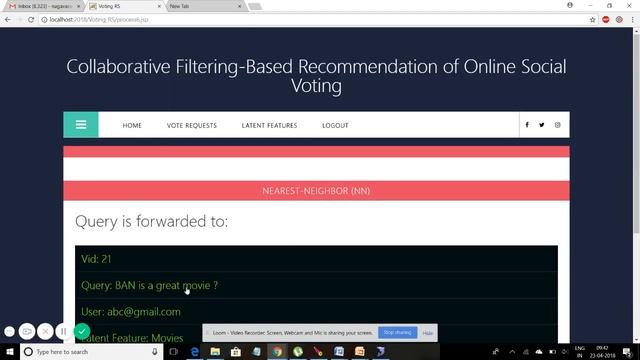Viewport: 640px width, 360px height.
Task: Open the VOTE REQUESTS menu item
Action: click(191, 125)
